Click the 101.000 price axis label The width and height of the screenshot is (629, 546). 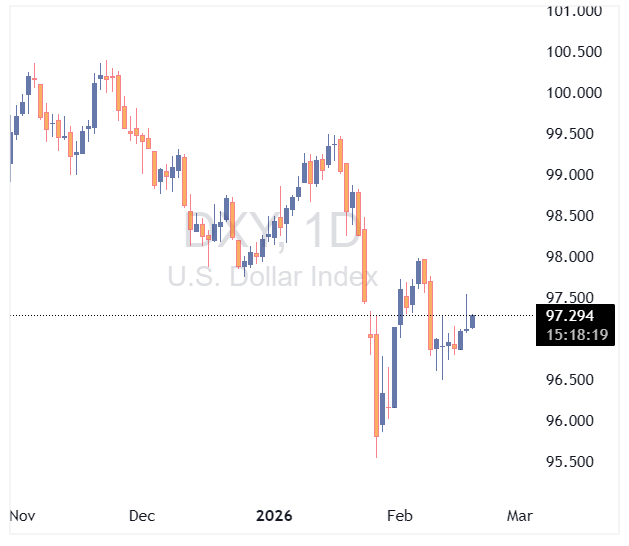(574, 11)
